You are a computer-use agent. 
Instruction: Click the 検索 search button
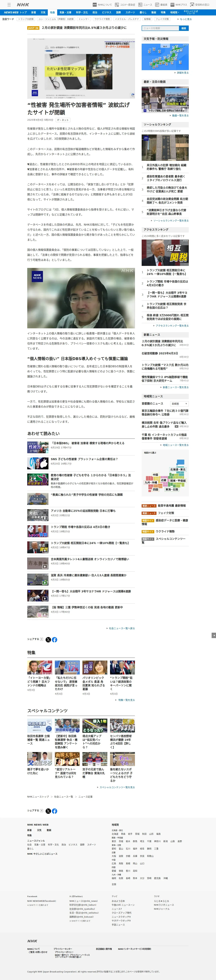point(184,28)
